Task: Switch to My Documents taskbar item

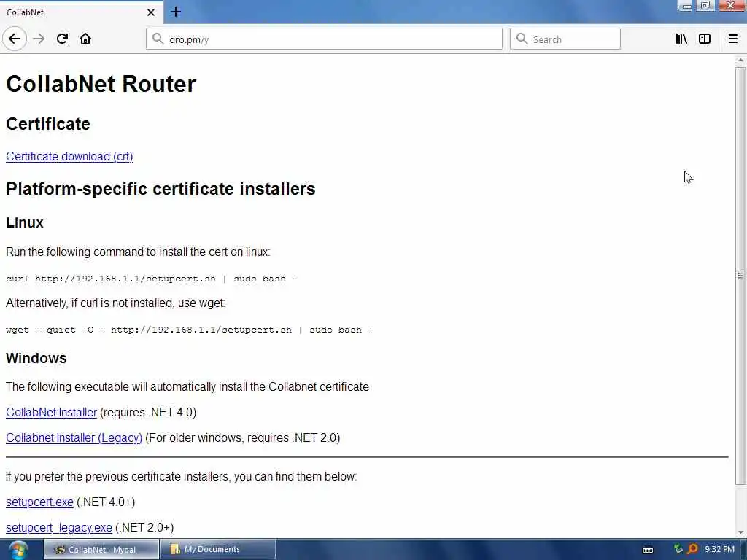Action: click(218, 550)
